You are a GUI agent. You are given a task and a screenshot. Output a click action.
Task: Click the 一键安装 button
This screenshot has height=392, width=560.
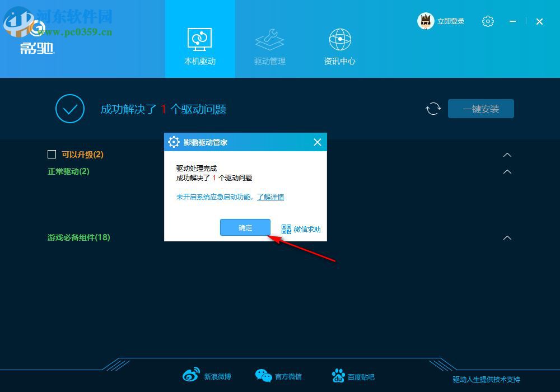click(x=480, y=109)
